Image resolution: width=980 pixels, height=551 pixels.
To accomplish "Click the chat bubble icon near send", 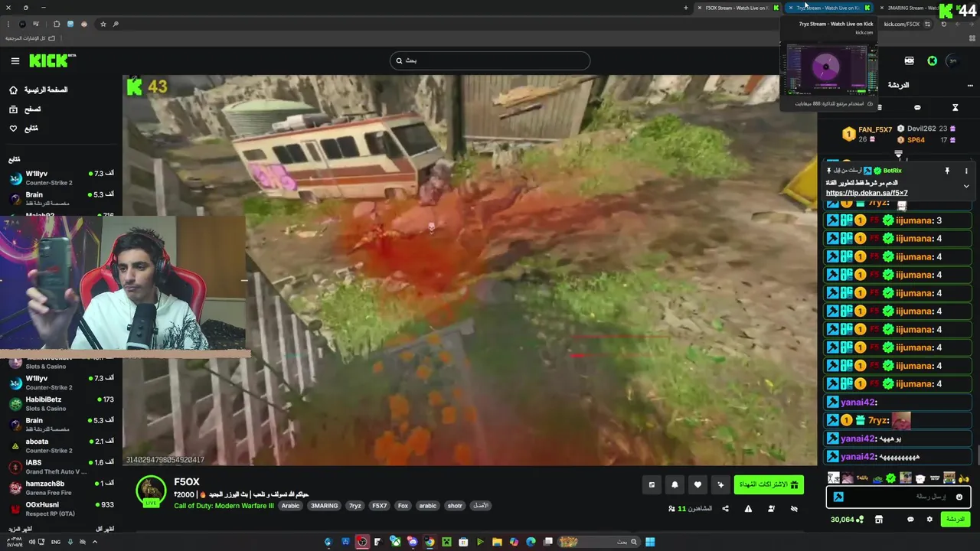I will (x=910, y=520).
